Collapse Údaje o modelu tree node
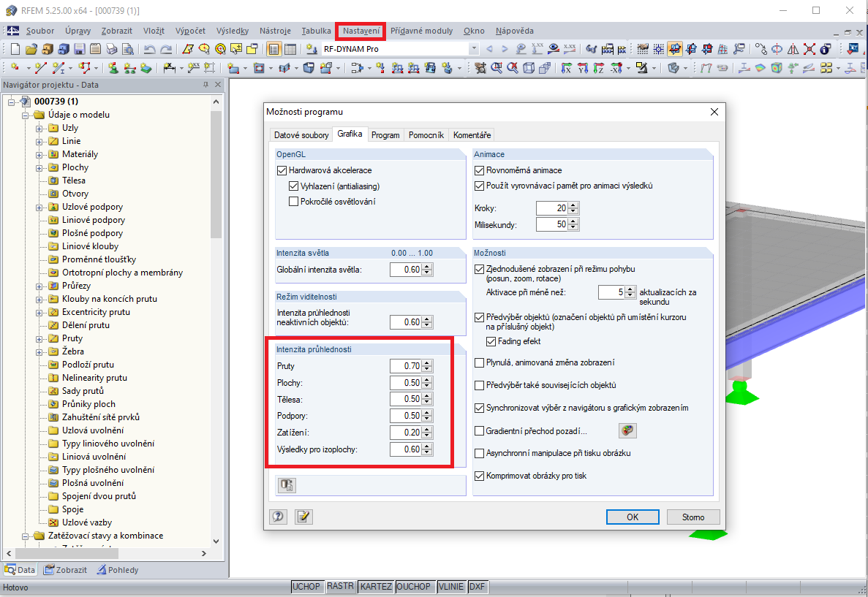The image size is (868, 597). 25,115
